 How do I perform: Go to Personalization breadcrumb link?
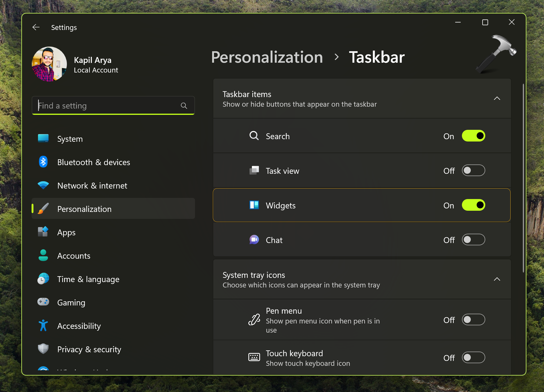tap(267, 57)
